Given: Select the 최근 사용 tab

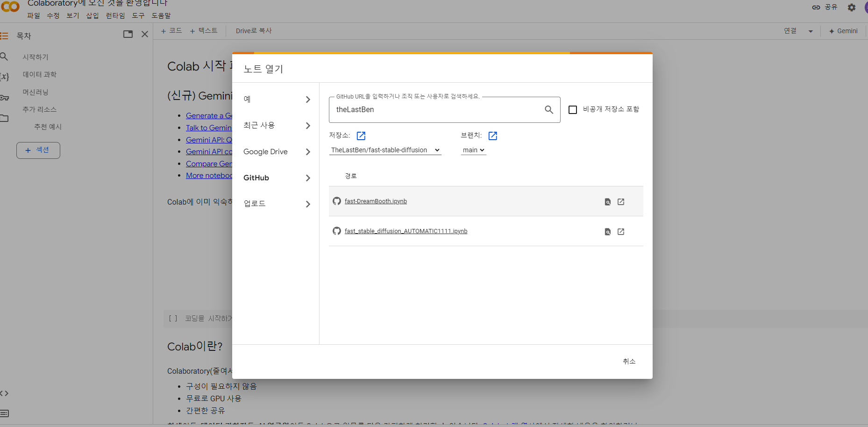Looking at the screenshot, I should click(277, 126).
